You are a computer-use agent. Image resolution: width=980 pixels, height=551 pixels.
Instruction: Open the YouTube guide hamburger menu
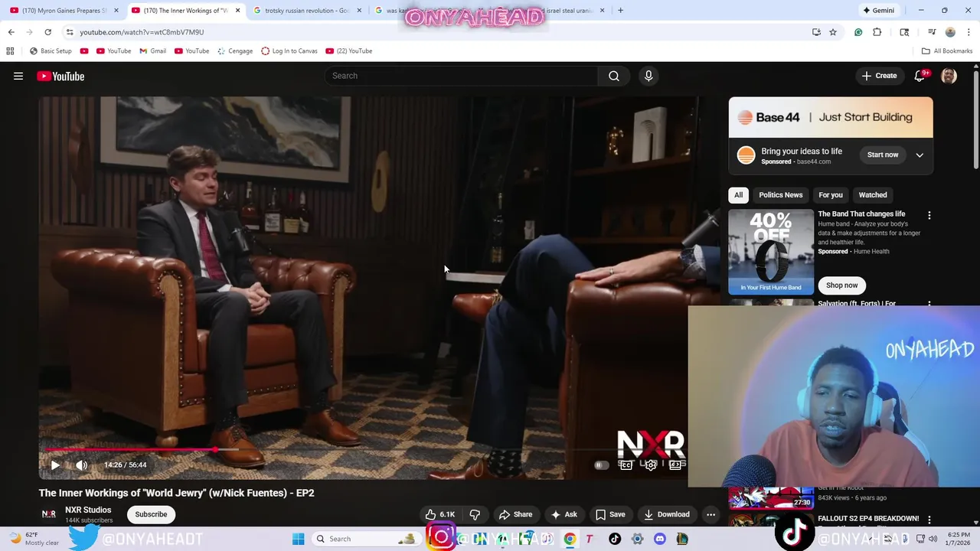(x=18, y=76)
